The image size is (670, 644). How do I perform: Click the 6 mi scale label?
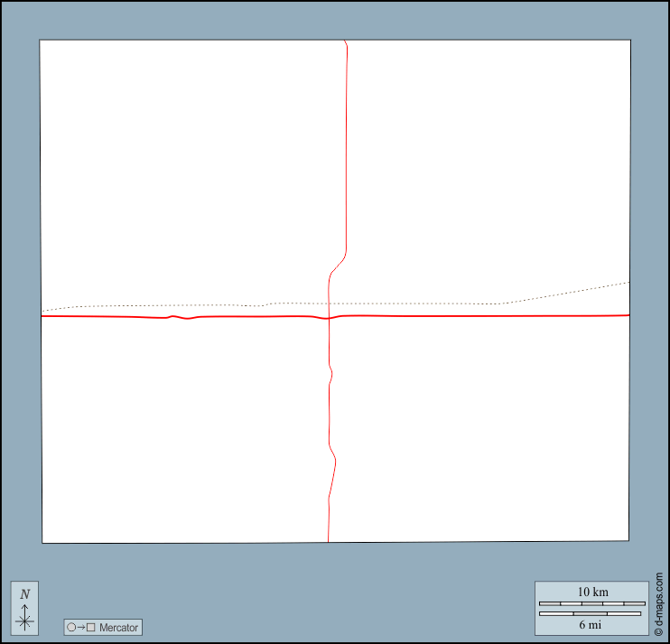click(x=591, y=624)
